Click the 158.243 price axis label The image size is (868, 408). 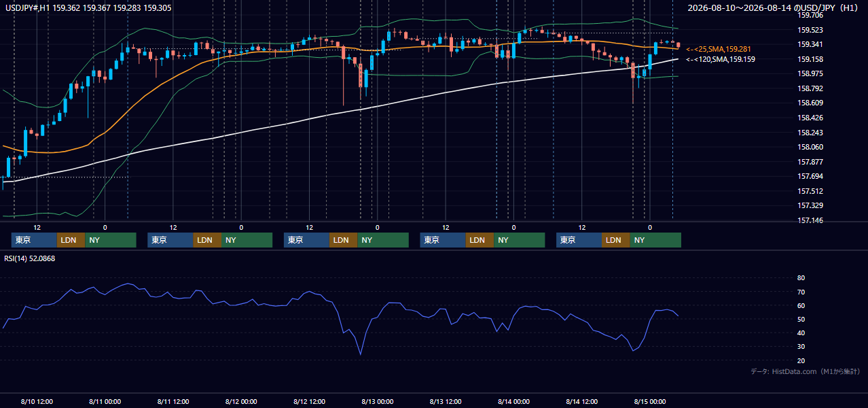coord(810,133)
